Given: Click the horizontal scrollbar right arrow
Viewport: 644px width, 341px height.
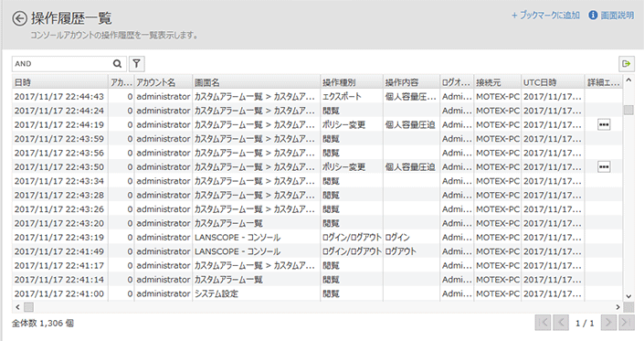Looking at the screenshot, I should [618, 307].
